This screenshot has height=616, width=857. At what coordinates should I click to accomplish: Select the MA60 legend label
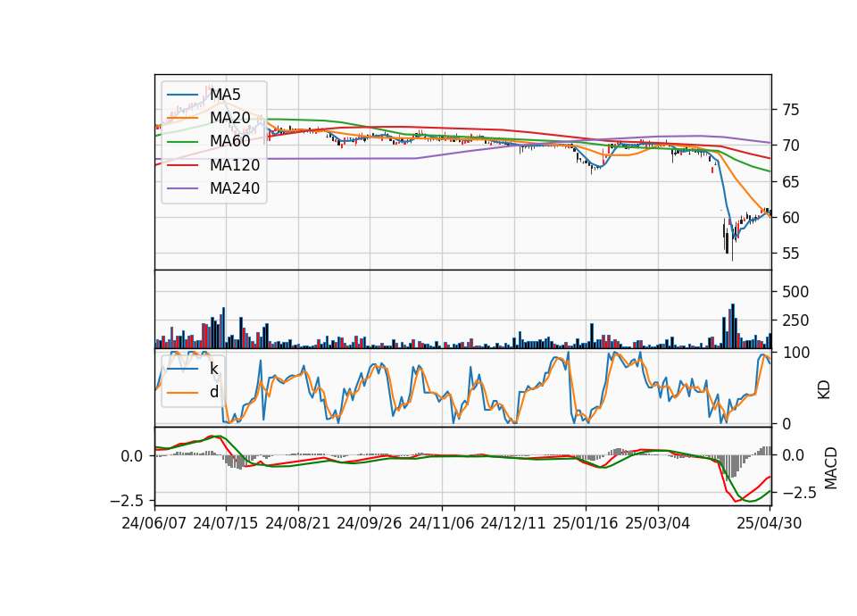coord(229,141)
